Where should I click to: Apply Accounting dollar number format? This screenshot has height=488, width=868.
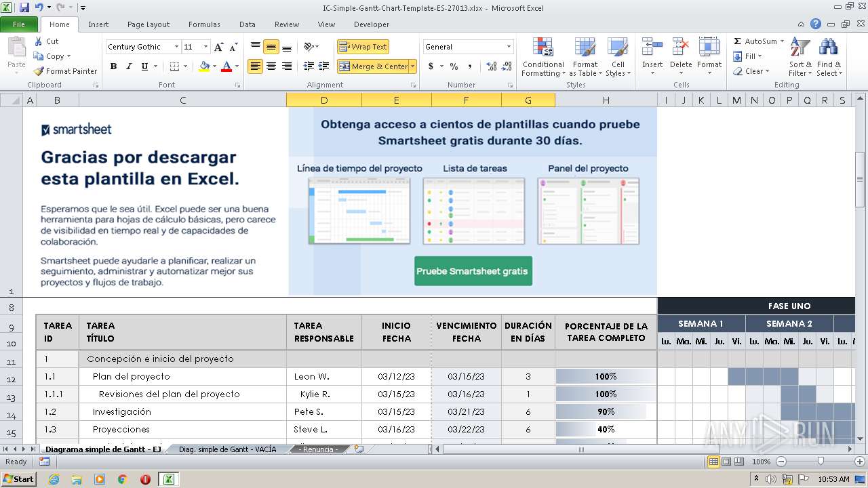[x=431, y=66]
